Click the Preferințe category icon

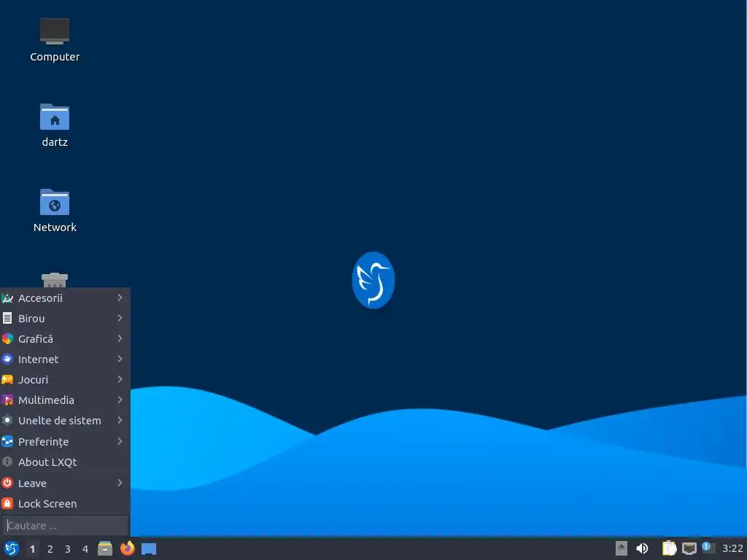[7, 442]
